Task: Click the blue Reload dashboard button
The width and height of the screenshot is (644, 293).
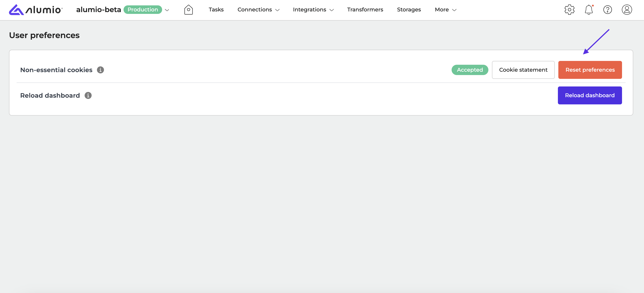Action: coord(590,95)
